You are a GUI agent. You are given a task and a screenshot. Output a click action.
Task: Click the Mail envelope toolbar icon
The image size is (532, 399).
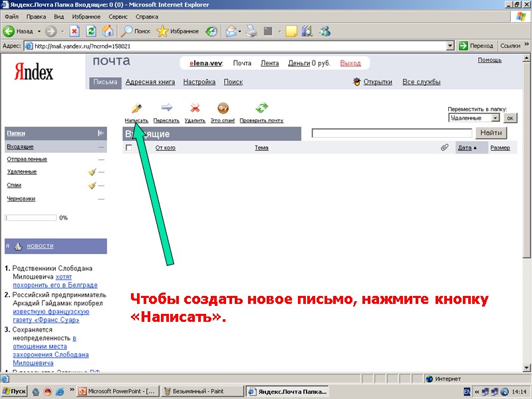tap(231, 31)
